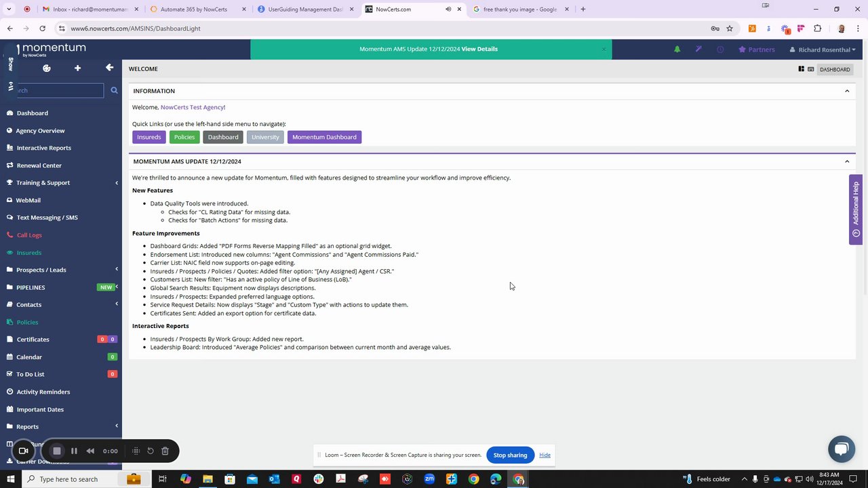The height and width of the screenshot is (488, 868).
Task: Click the sidebar search magnifier icon
Action: pos(114,90)
